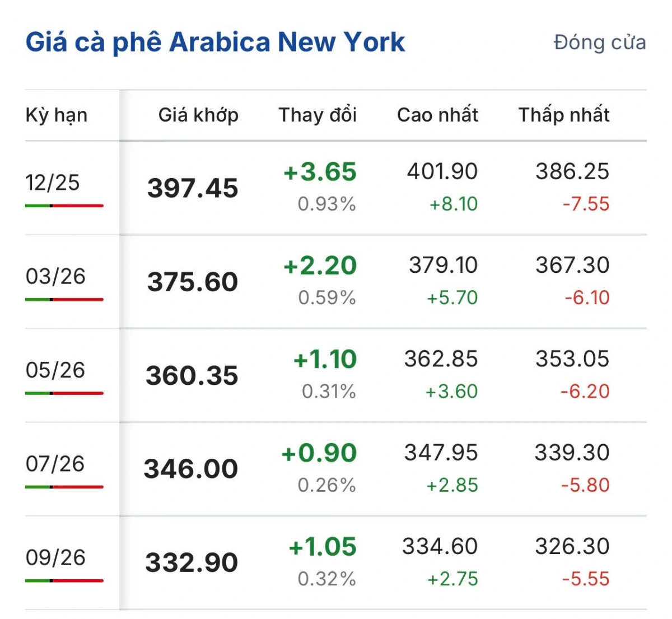The image size is (672, 619).
Task: Click the matched price 397.45
Action: pyautogui.click(x=193, y=188)
